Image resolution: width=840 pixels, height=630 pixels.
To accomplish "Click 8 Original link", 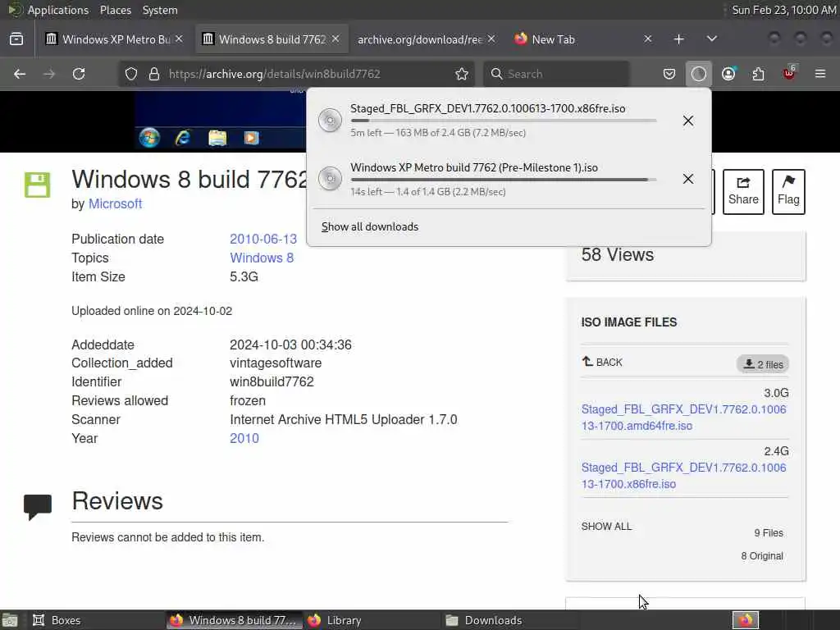I will click(762, 556).
